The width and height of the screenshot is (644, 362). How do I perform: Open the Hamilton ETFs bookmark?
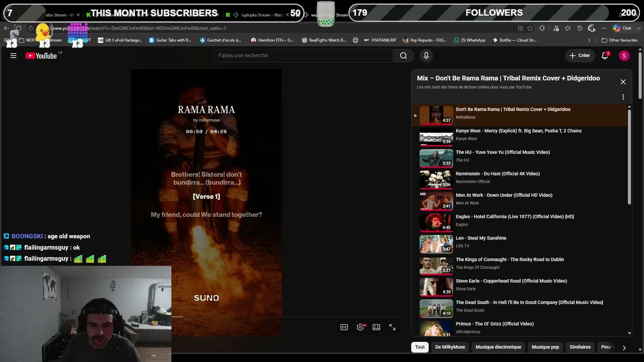coord(272,40)
